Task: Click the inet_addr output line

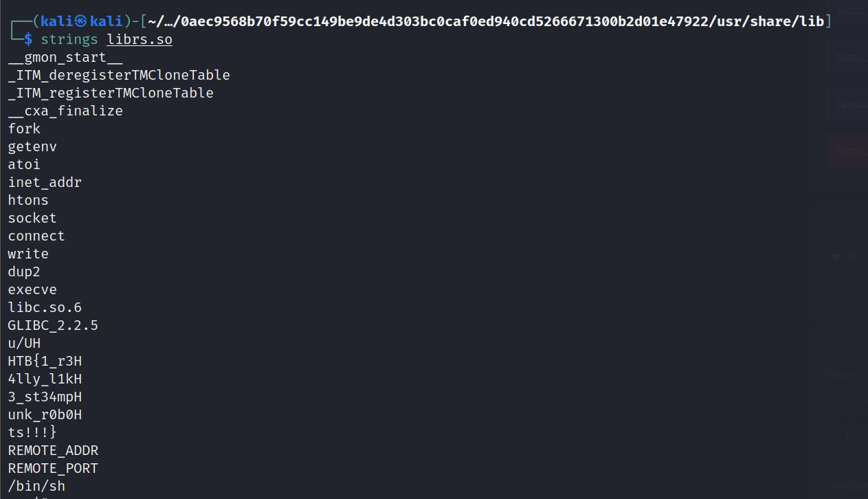Action: (45, 182)
